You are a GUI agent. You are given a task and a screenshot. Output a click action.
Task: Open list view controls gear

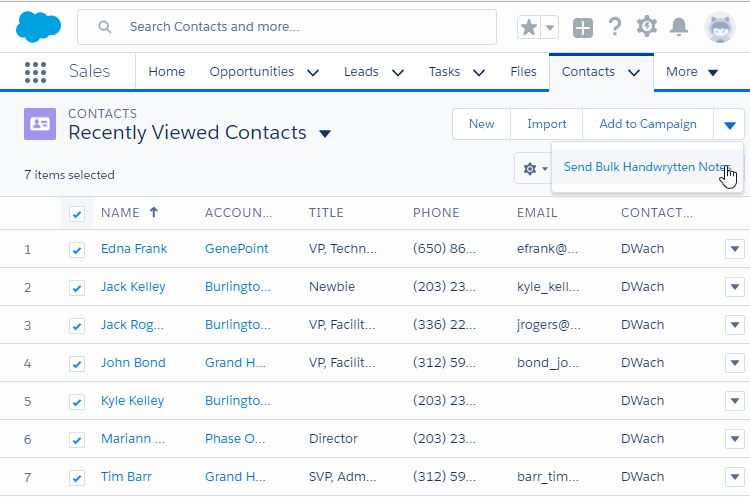click(530, 169)
